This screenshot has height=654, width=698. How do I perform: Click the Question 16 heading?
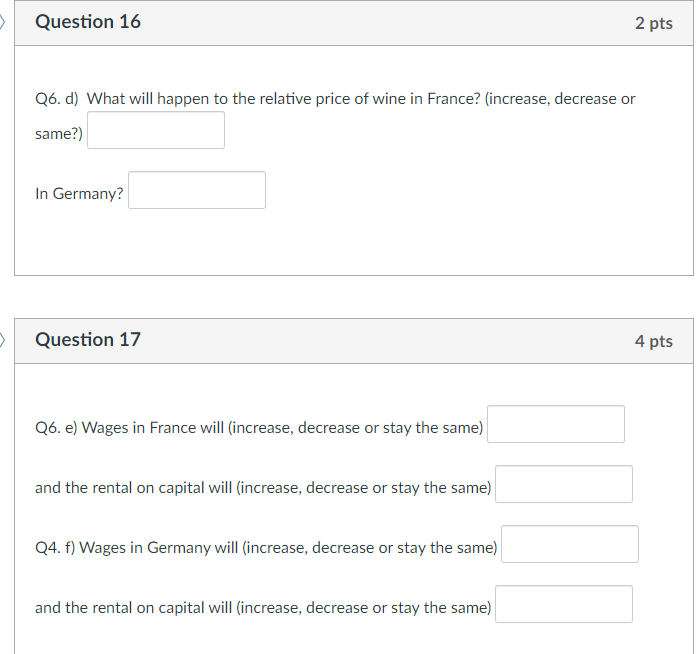point(88,22)
